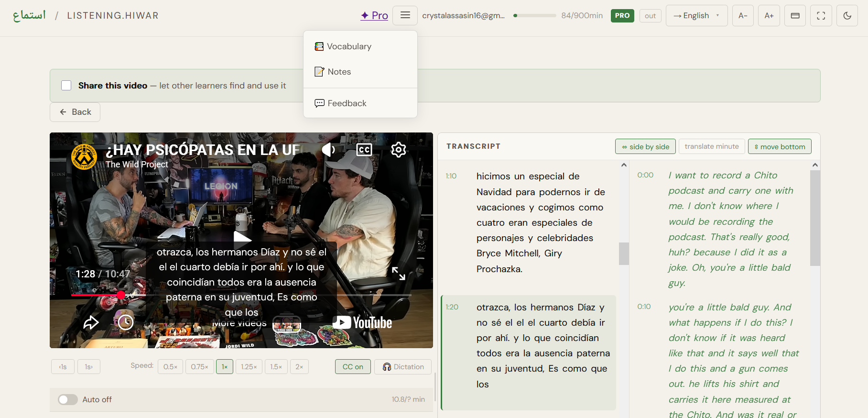Set playback speed to 0.75×
The image size is (868, 418).
coord(199,367)
